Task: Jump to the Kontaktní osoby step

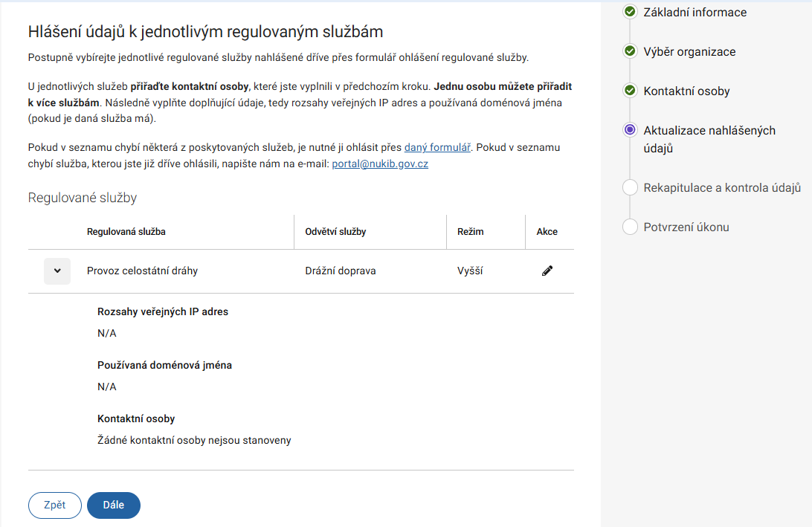Action: click(x=686, y=91)
